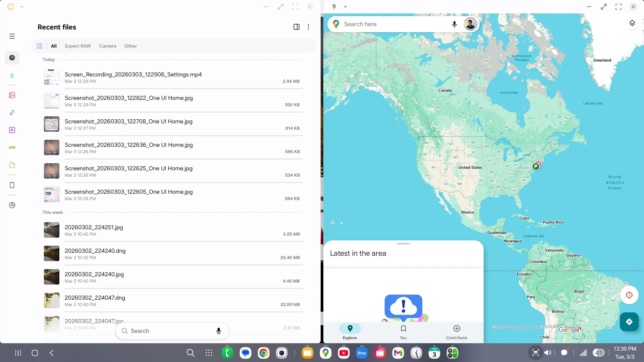Open My Files more options menu
Screen dimensions: 644x362
coord(308,27)
